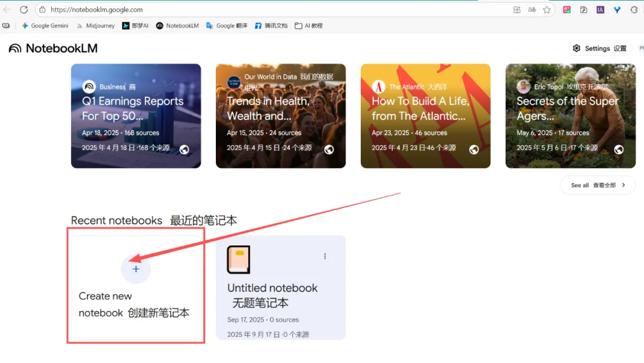Bookmark this page using the star icon
Viewport: 644px width, 363px height.
pyautogui.click(x=547, y=10)
